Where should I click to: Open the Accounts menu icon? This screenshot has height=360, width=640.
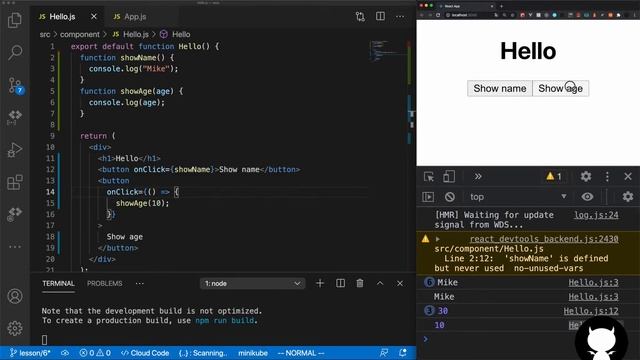click(x=15, y=296)
